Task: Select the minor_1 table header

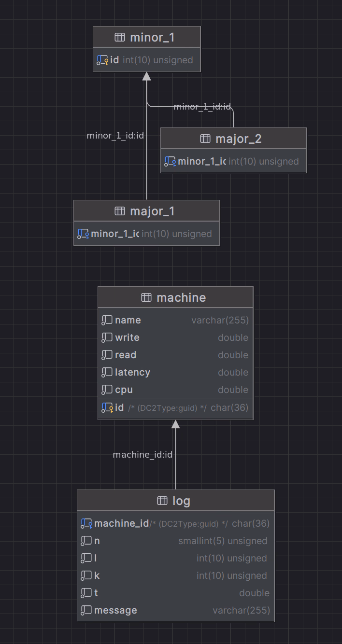Action: click(x=147, y=37)
